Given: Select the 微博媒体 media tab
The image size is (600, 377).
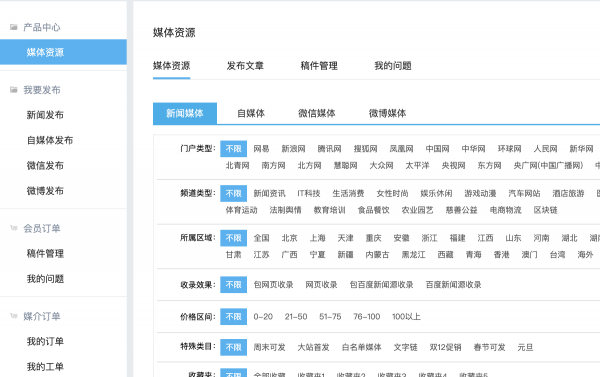Looking at the screenshot, I should [x=387, y=113].
